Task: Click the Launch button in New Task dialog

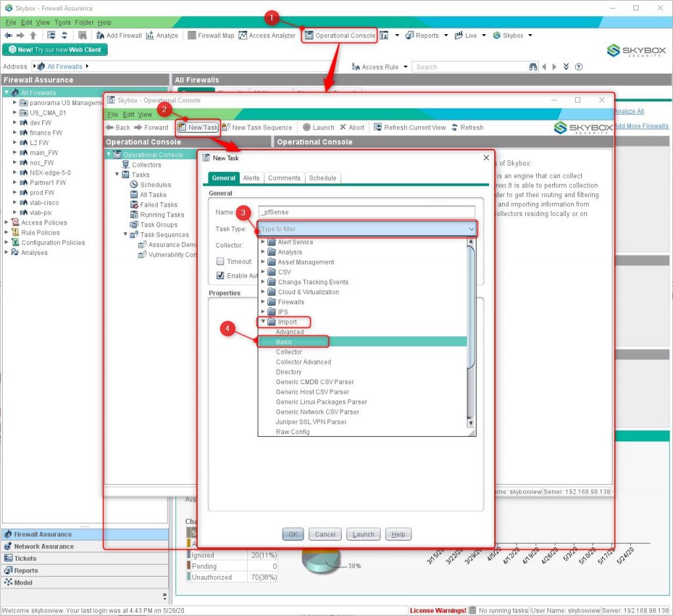Action: (x=363, y=534)
